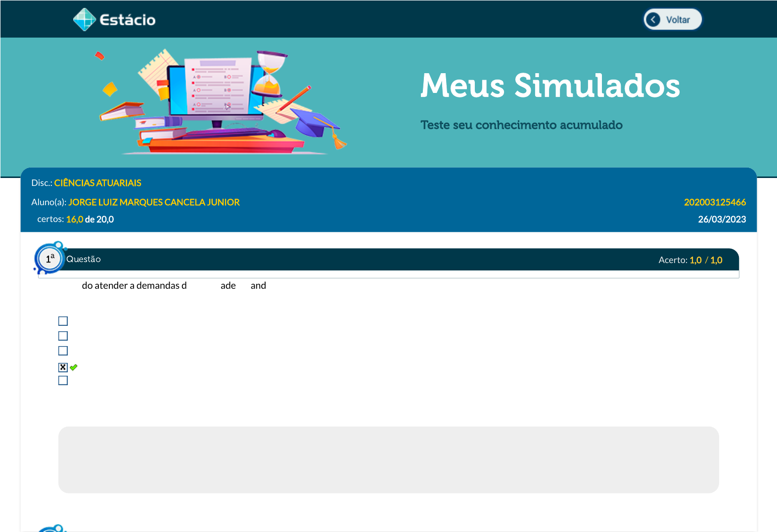Click the back arrow icon inside Voltar
The height and width of the screenshot is (532, 777).
click(x=653, y=20)
